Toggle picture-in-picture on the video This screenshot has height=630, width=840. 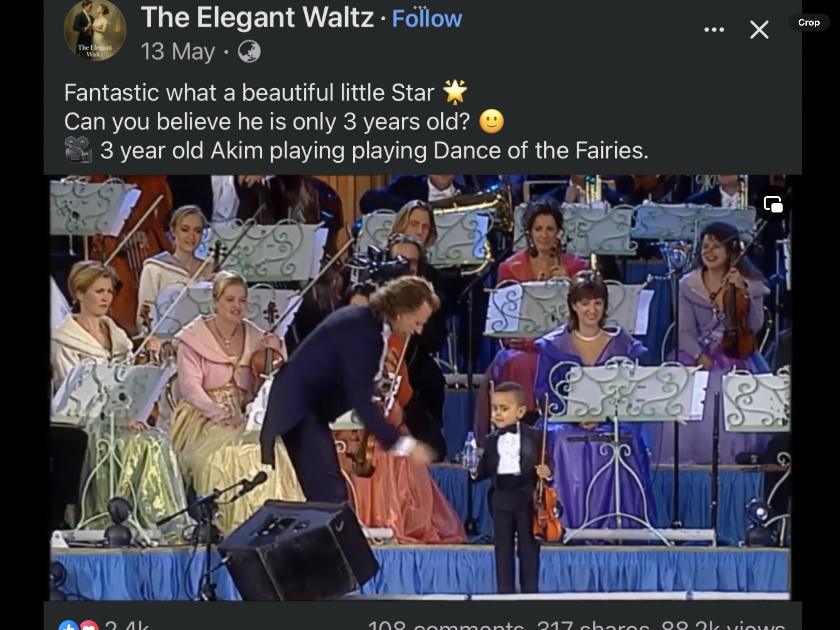(x=773, y=205)
